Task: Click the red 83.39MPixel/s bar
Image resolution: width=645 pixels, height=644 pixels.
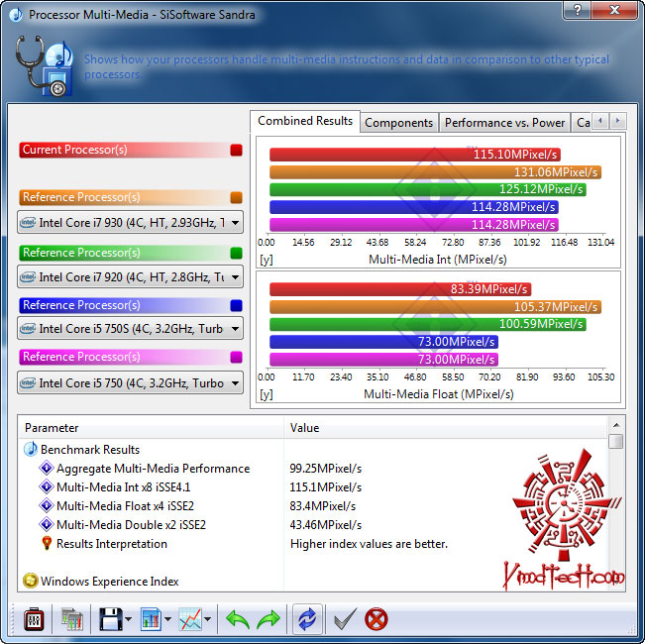Action: 400,289
